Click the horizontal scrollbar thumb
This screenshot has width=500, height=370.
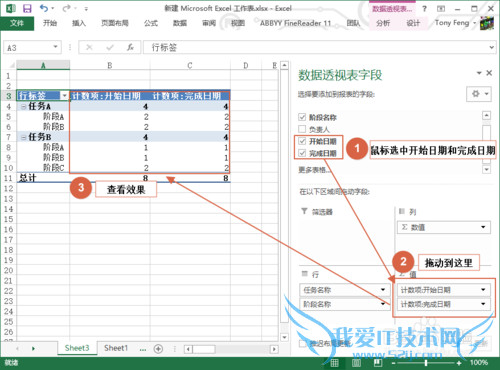click(204, 349)
